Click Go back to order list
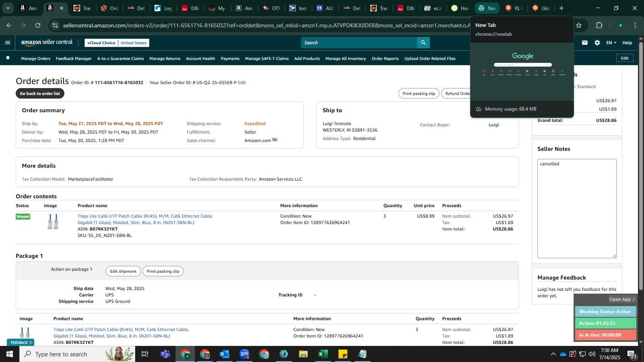 coord(40,93)
